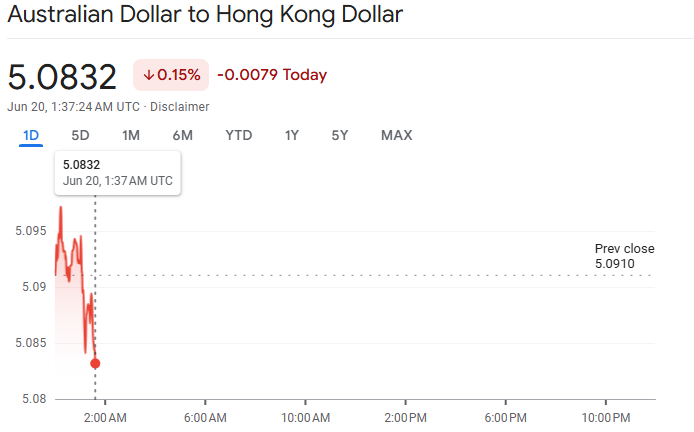Click the Australian Dollar to Hong Kong Dollar title
This screenshot has height=432, width=694.
click(205, 14)
